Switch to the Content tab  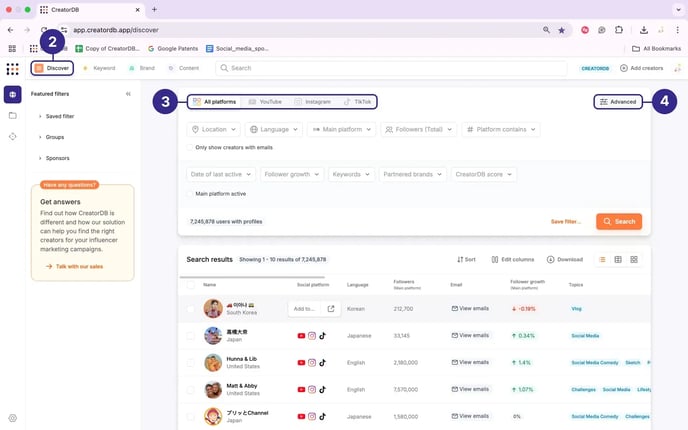coord(183,68)
